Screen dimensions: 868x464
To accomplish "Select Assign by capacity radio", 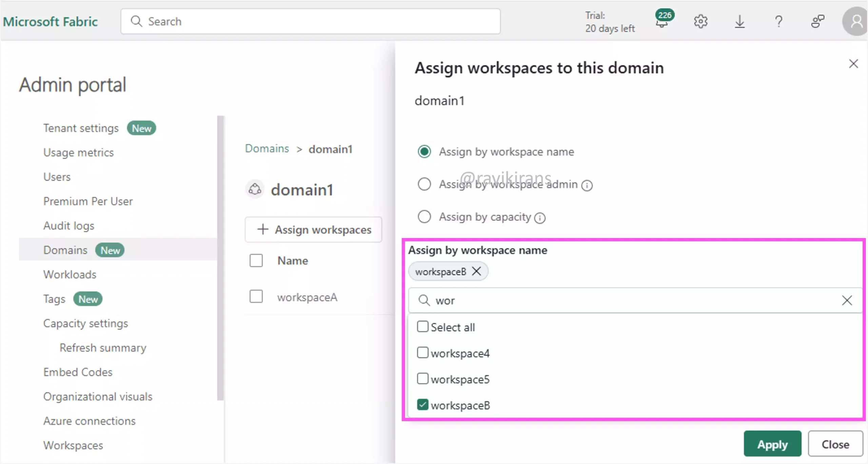I will 424,216.
